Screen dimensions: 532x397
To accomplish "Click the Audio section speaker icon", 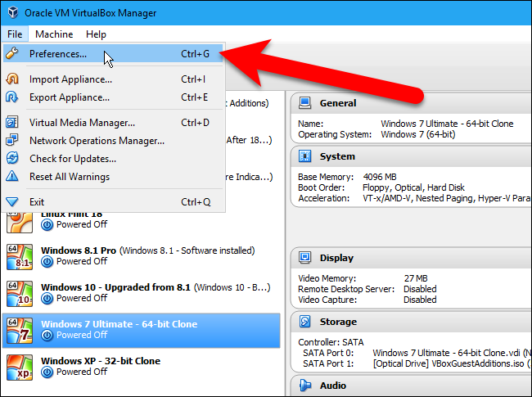I will coord(304,385).
